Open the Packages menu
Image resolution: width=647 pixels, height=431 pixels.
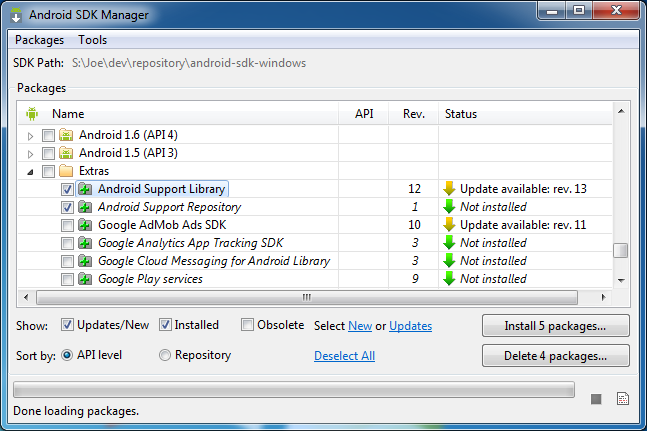coord(39,40)
